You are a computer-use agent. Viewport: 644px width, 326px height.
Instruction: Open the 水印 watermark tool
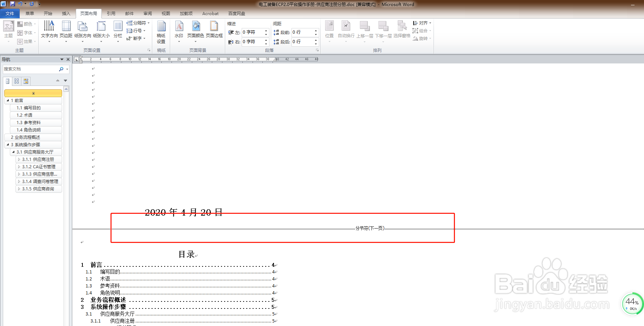point(179,31)
